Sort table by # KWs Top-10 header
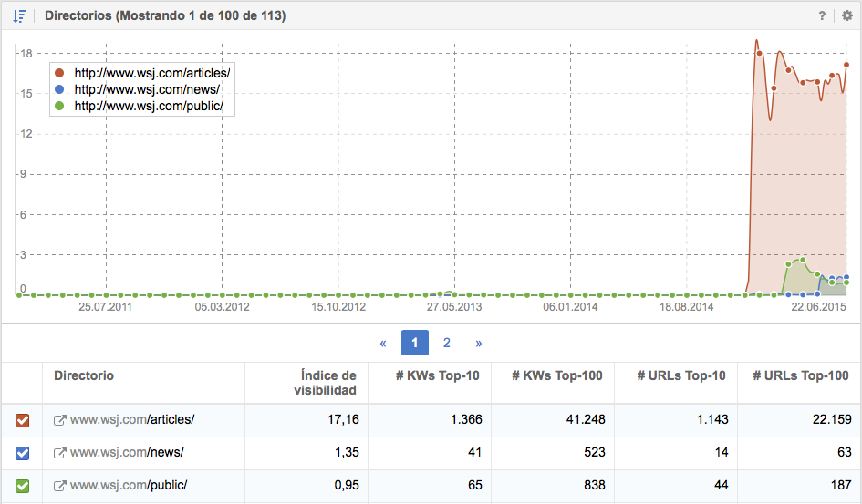 [x=441, y=375]
